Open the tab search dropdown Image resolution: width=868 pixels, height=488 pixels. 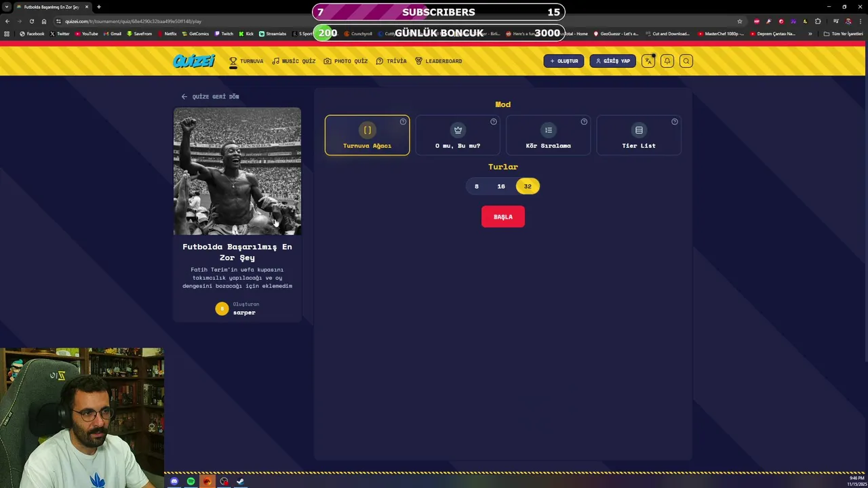7,7
